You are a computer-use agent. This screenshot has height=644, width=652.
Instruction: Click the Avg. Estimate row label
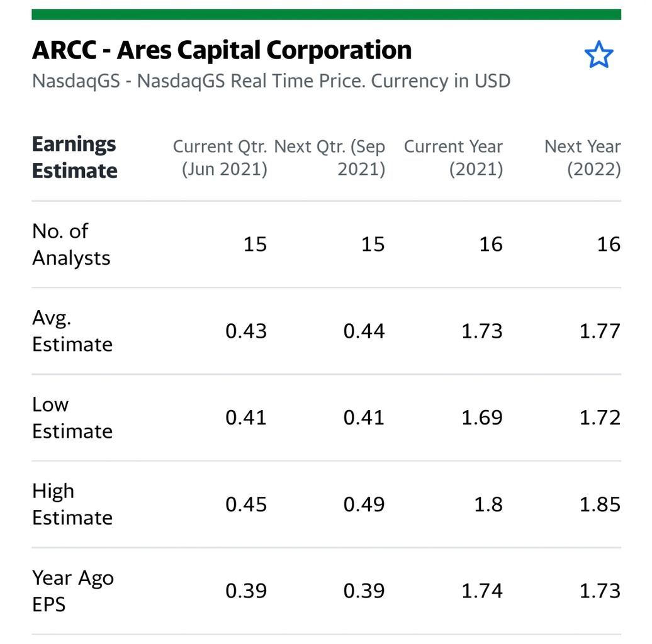[72, 331]
